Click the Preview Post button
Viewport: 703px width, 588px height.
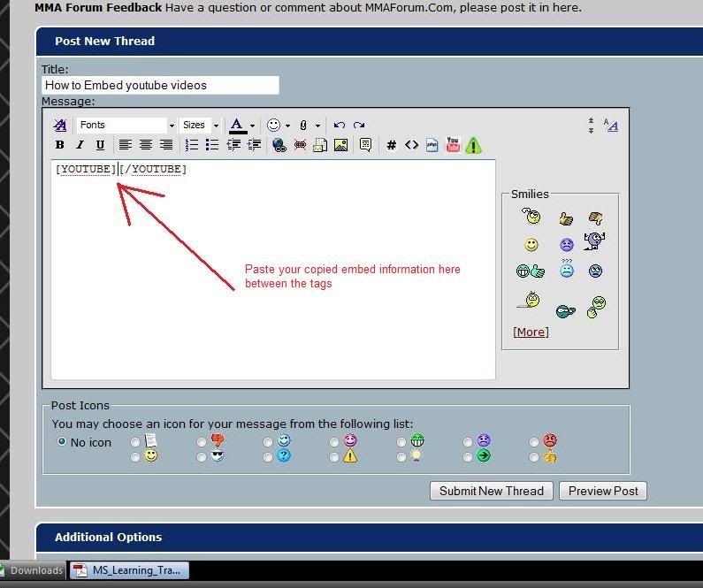click(x=603, y=492)
